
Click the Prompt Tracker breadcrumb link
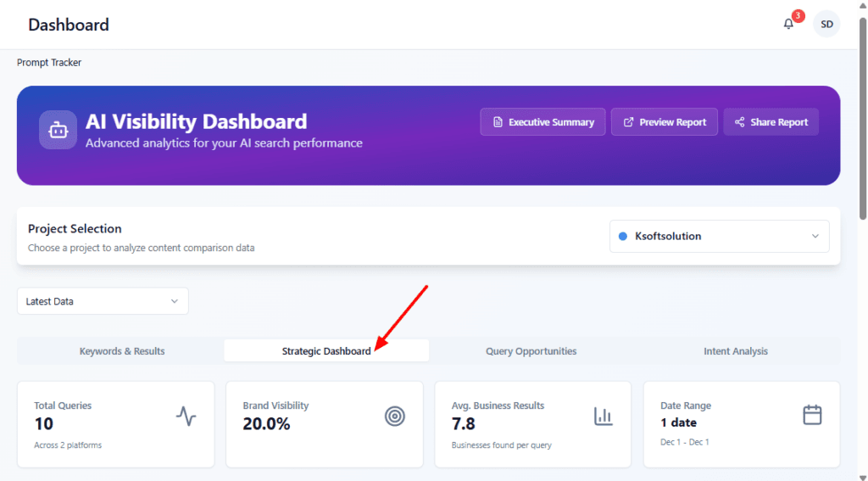pos(49,63)
